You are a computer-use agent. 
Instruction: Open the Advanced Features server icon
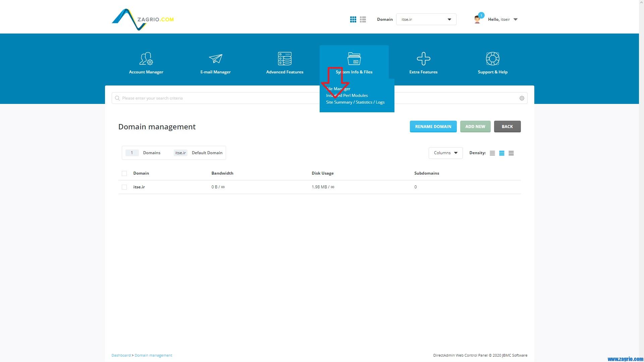pos(285,59)
